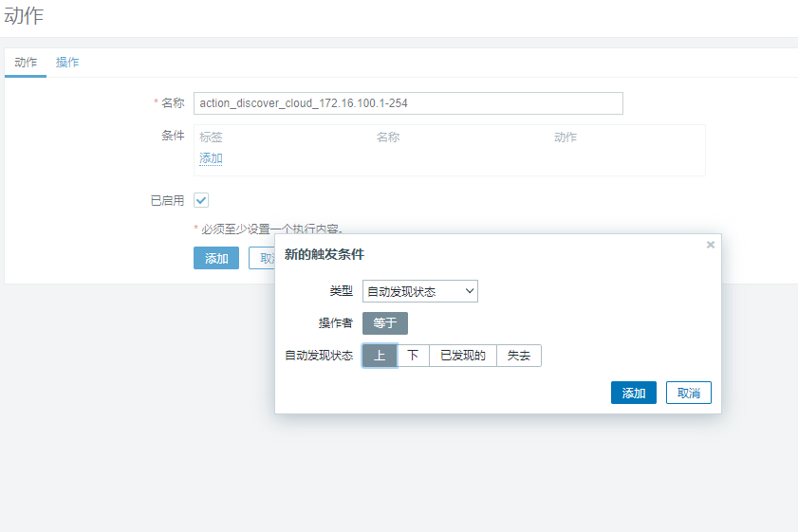This screenshot has height=532, width=798.
Task: Click the 添加 link under 条件
Action: [x=211, y=158]
